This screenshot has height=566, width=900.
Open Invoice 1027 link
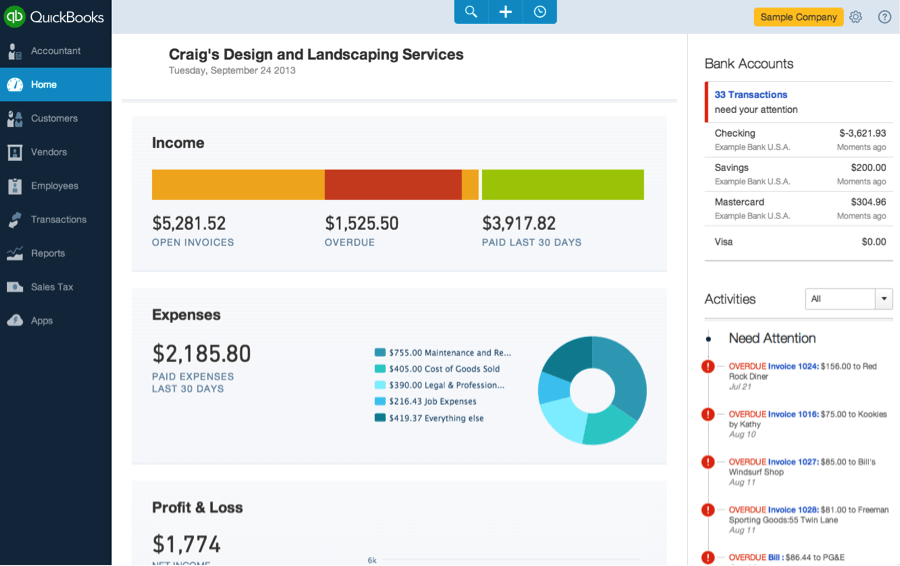coord(794,462)
